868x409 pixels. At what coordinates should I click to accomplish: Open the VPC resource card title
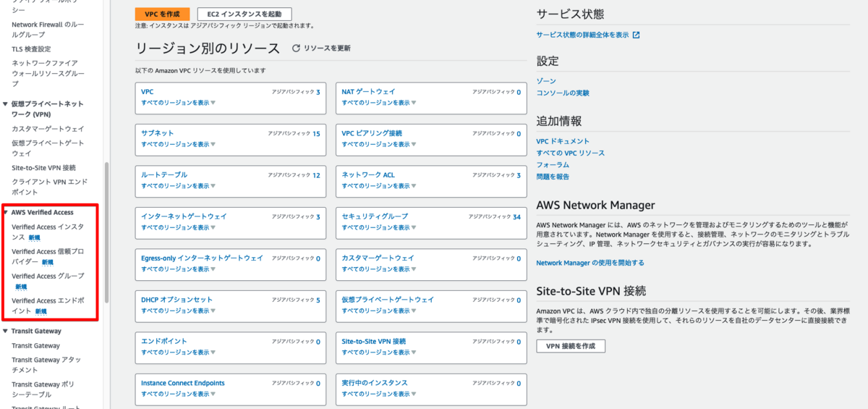click(x=147, y=92)
